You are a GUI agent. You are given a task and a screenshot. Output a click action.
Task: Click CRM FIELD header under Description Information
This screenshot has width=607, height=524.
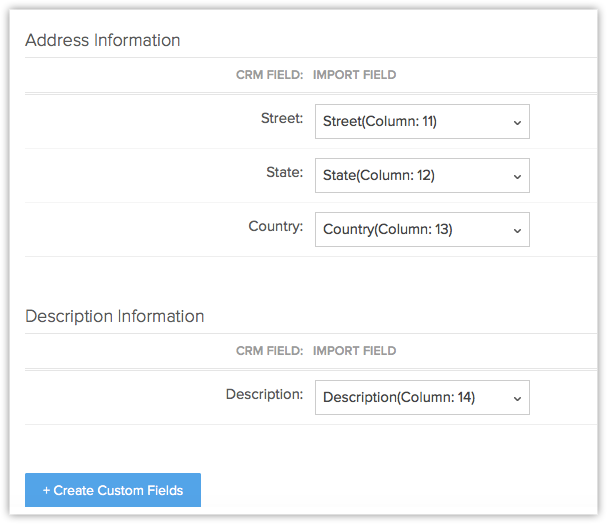click(269, 351)
